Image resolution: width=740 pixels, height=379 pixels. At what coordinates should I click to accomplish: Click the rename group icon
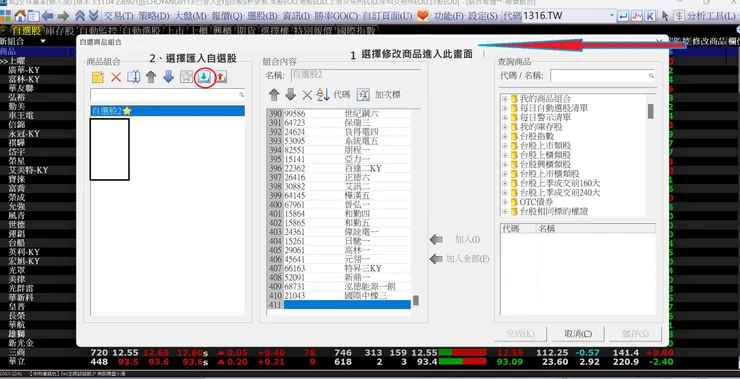[134, 77]
